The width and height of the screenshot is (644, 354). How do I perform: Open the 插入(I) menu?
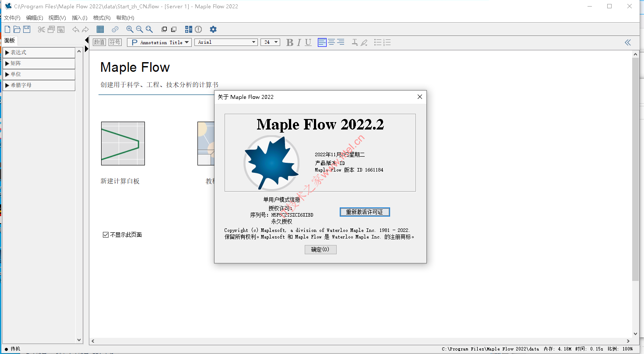coord(80,18)
